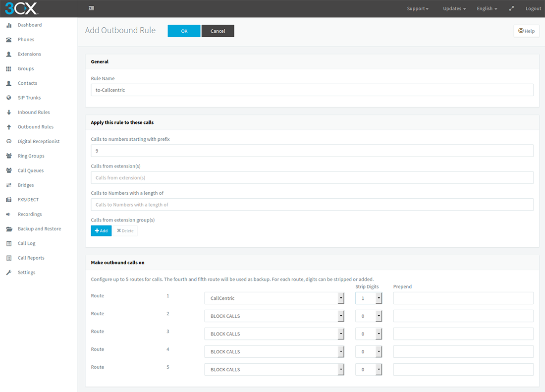Open Route 4 Strip Digits dropdown
Viewport: 545px width, 392px height.
pos(369,352)
